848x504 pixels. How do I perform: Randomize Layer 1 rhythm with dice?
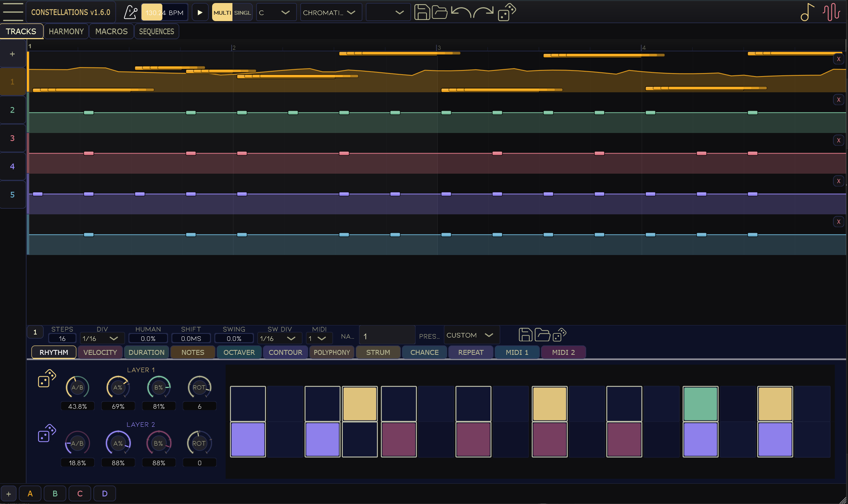47,378
